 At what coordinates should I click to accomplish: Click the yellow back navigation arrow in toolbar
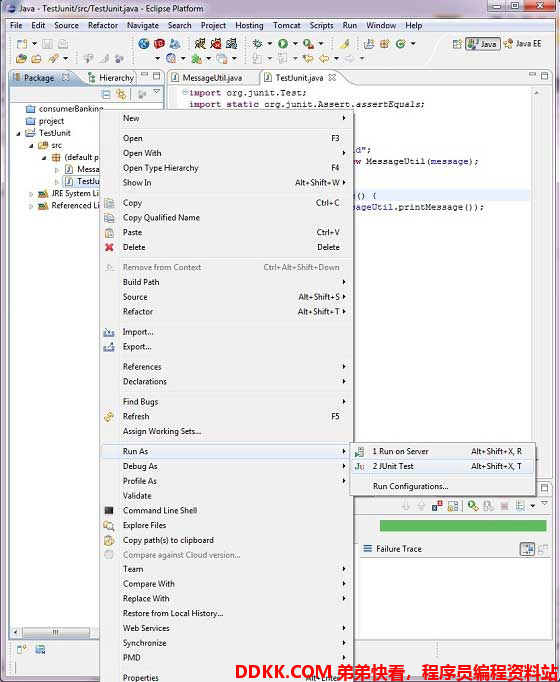[x=324, y=58]
